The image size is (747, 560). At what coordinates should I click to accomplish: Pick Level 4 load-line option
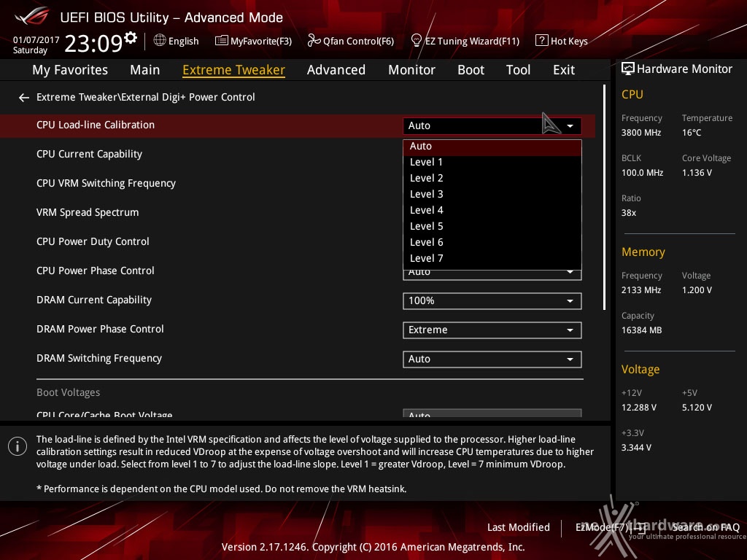(492, 211)
